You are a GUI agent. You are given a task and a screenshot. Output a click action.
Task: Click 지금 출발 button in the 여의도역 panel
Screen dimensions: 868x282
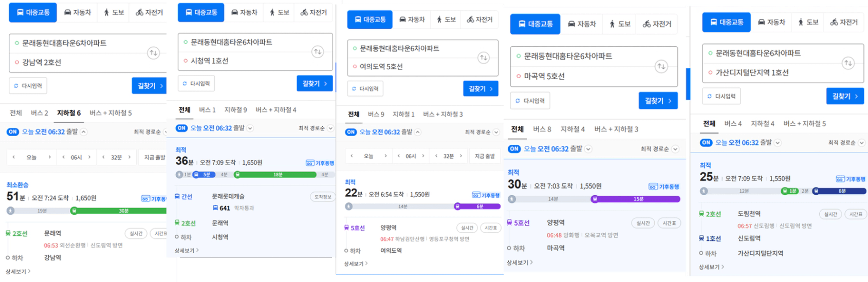[x=485, y=156]
